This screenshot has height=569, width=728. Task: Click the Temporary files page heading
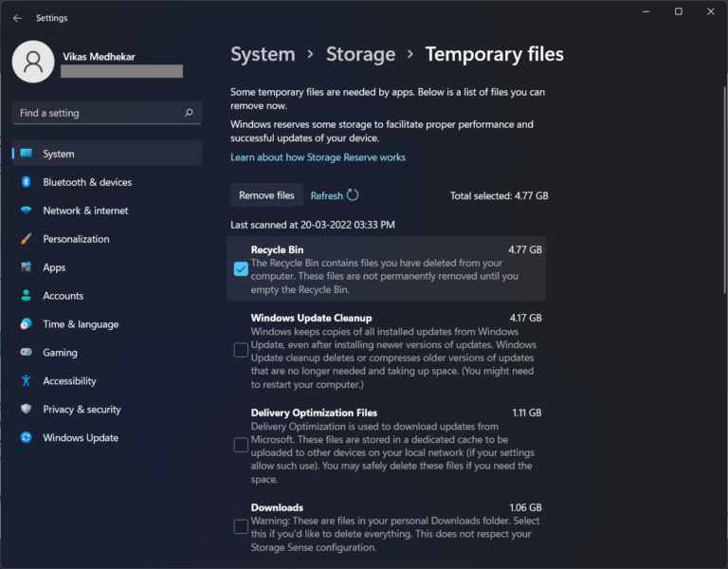495,54
